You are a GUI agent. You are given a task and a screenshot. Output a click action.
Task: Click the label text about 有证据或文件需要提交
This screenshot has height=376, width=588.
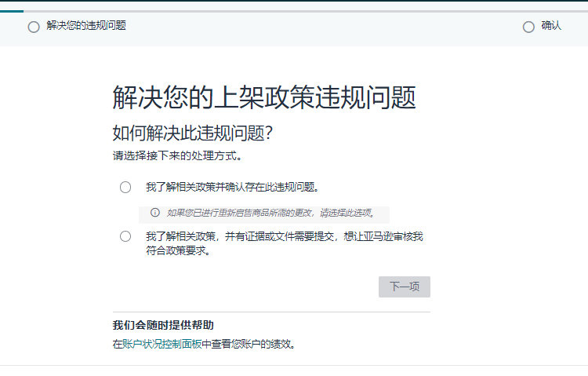(285, 243)
